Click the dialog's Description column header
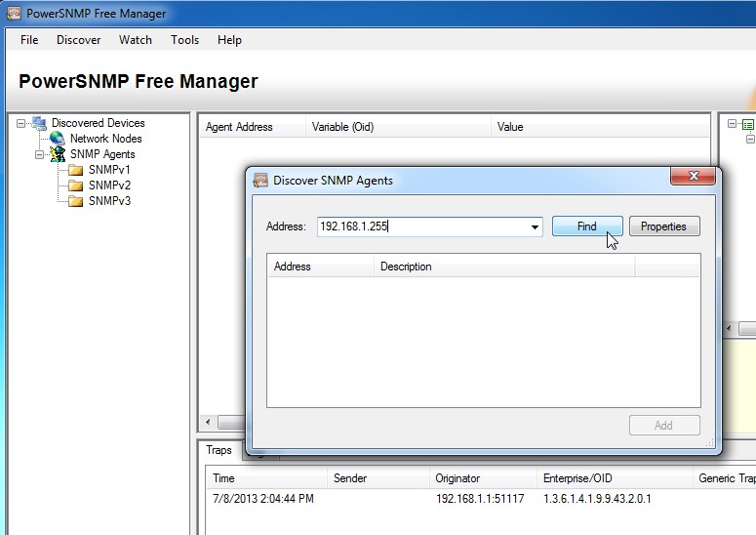 [x=504, y=267]
